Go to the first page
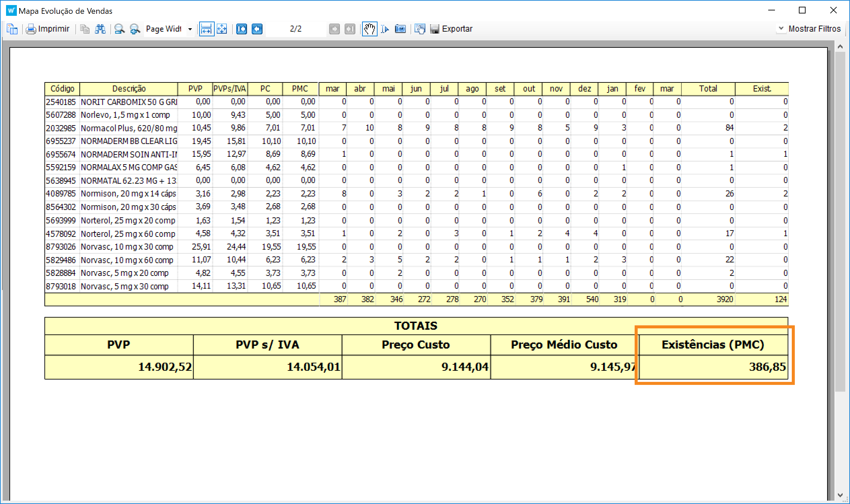Image resolution: width=850 pixels, height=504 pixels. tap(242, 29)
